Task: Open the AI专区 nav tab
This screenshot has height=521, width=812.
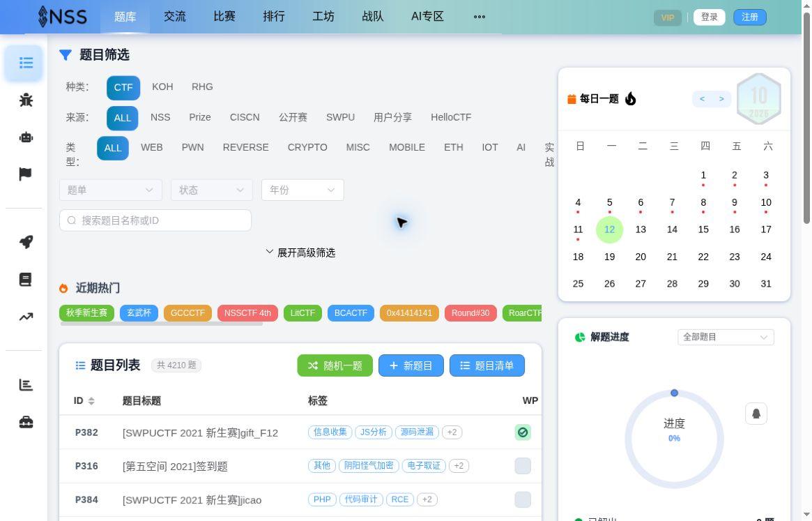Action: pos(427,17)
